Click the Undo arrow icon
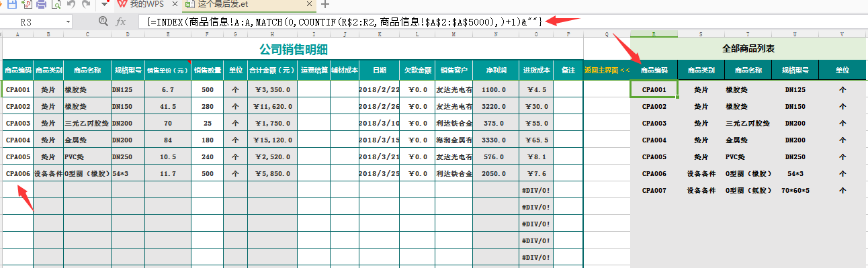Image resolution: width=868 pixels, height=268 pixels. coord(71,5)
